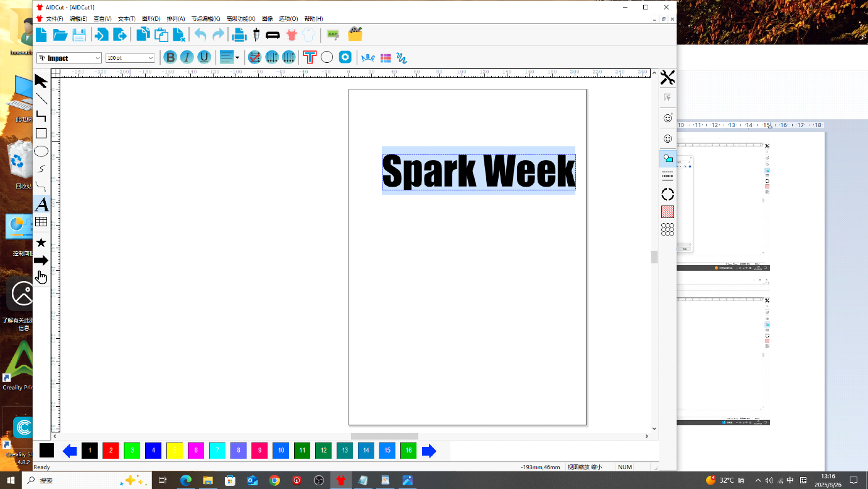Screen dimensions: 868x489
Task: Open Google Chrome from the taskbar
Action: (x=274, y=480)
